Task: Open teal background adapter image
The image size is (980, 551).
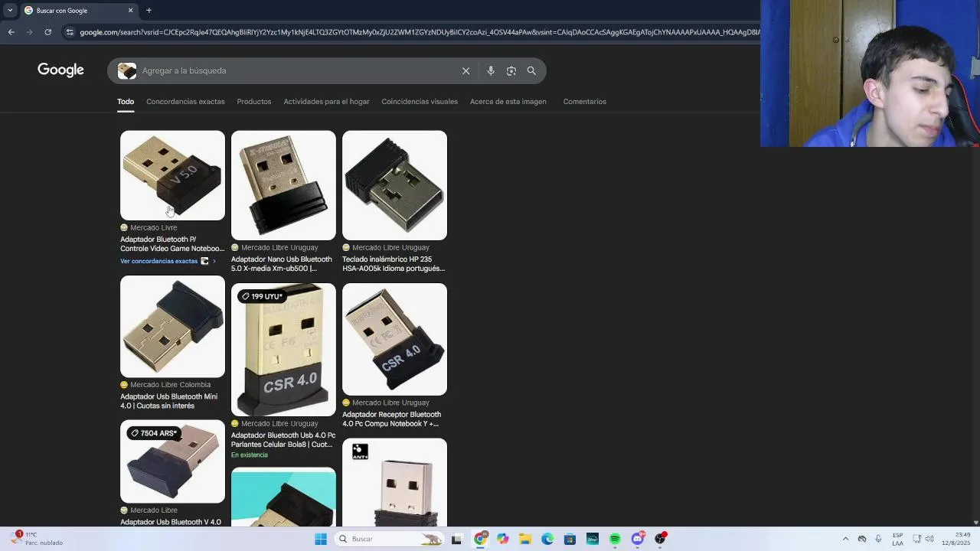Action: tap(283, 497)
